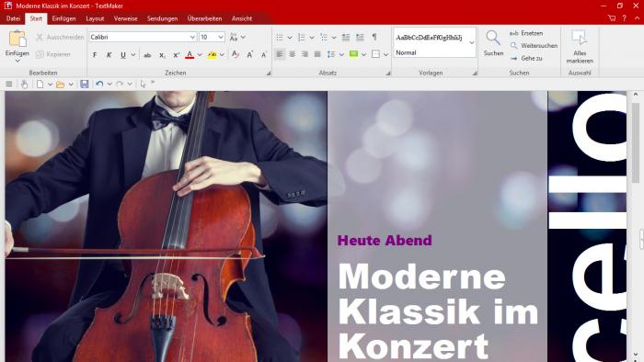This screenshot has width=644, height=362.
Task: Switch to the Ansicht ribbon tab
Action: [x=242, y=18]
